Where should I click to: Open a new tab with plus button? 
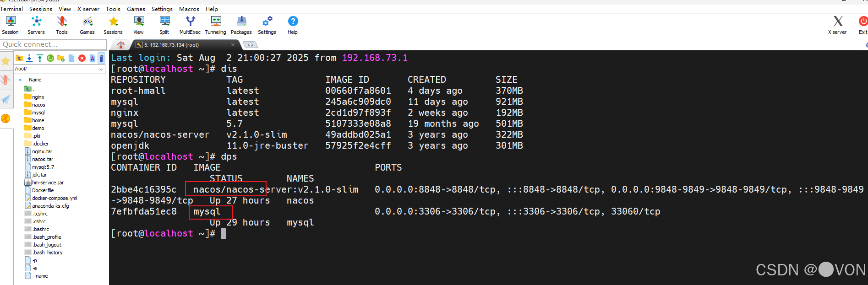pos(250,45)
